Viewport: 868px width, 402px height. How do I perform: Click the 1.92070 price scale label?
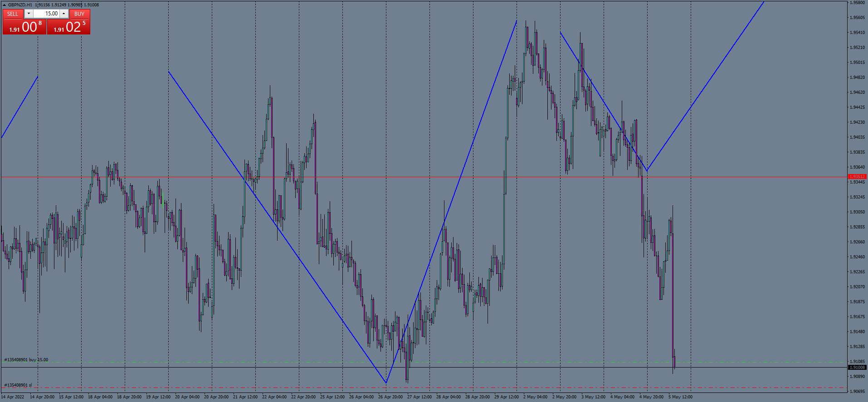click(857, 287)
